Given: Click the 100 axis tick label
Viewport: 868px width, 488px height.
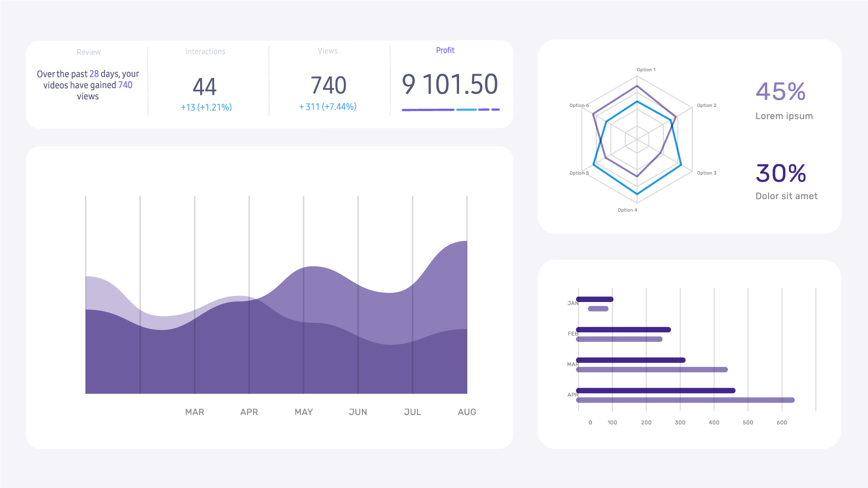Looking at the screenshot, I should pos(612,423).
